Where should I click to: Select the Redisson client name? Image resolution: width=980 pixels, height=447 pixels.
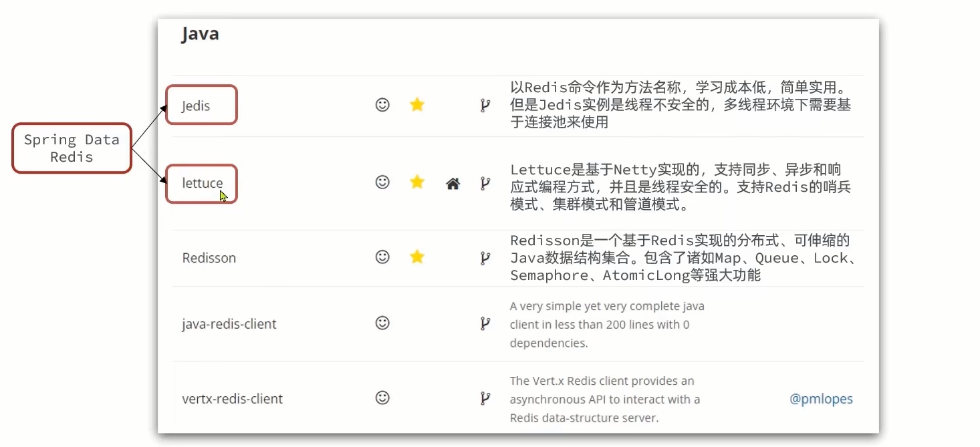[209, 257]
